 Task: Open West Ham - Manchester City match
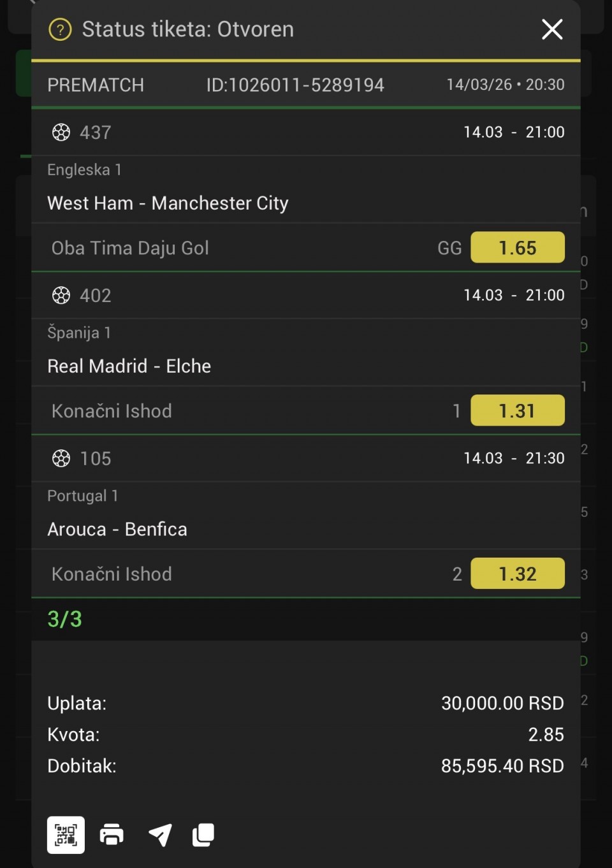pyautogui.click(x=168, y=203)
